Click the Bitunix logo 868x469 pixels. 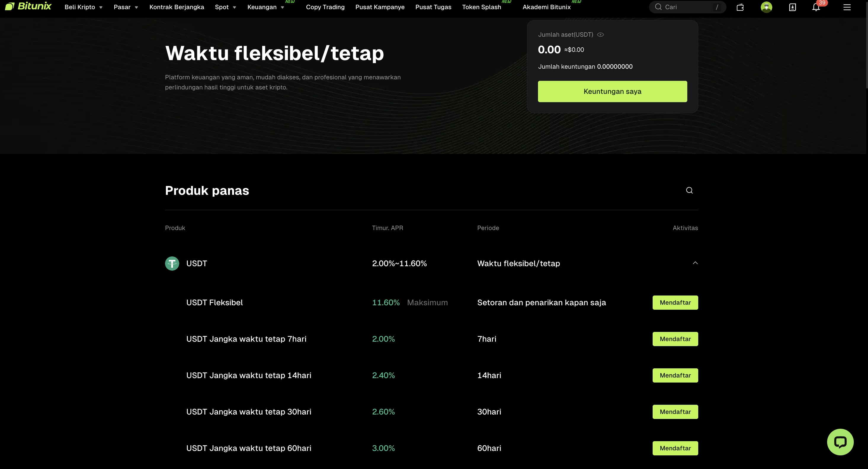click(28, 7)
